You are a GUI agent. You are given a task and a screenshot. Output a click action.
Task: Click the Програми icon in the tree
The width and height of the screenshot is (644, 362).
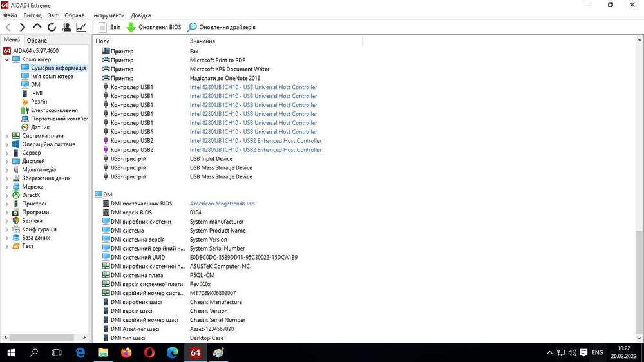[16, 213]
